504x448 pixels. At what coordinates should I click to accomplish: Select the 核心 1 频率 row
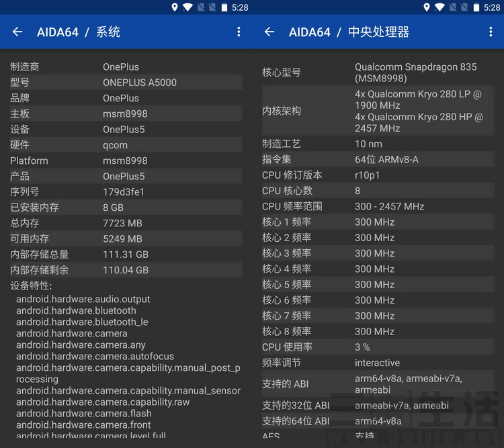(x=378, y=222)
